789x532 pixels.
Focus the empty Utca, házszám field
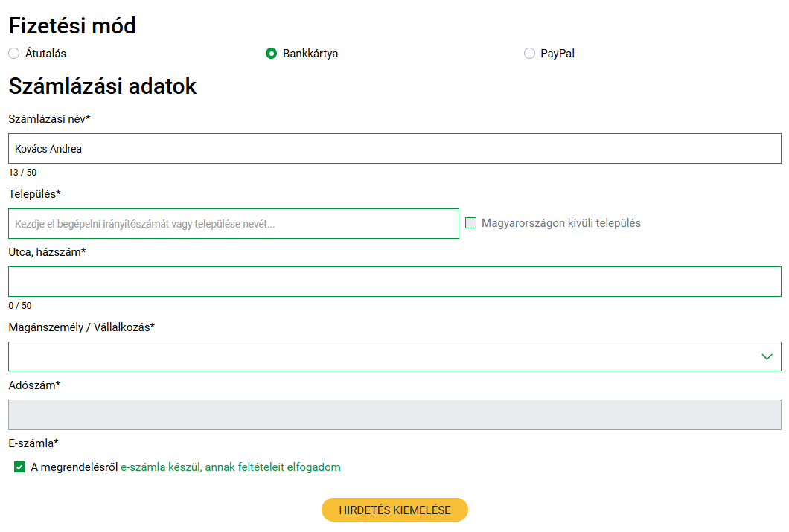pos(394,282)
